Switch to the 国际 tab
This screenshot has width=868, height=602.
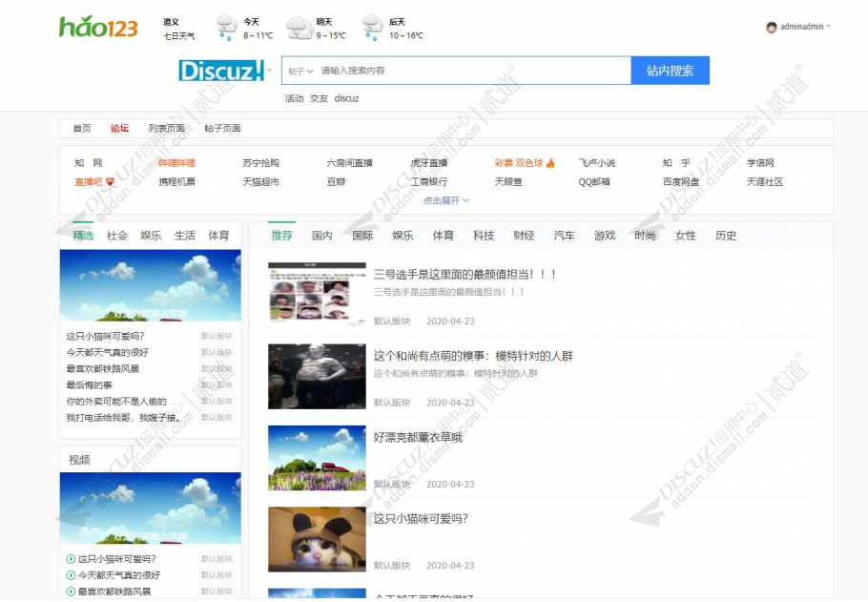[362, 236]
